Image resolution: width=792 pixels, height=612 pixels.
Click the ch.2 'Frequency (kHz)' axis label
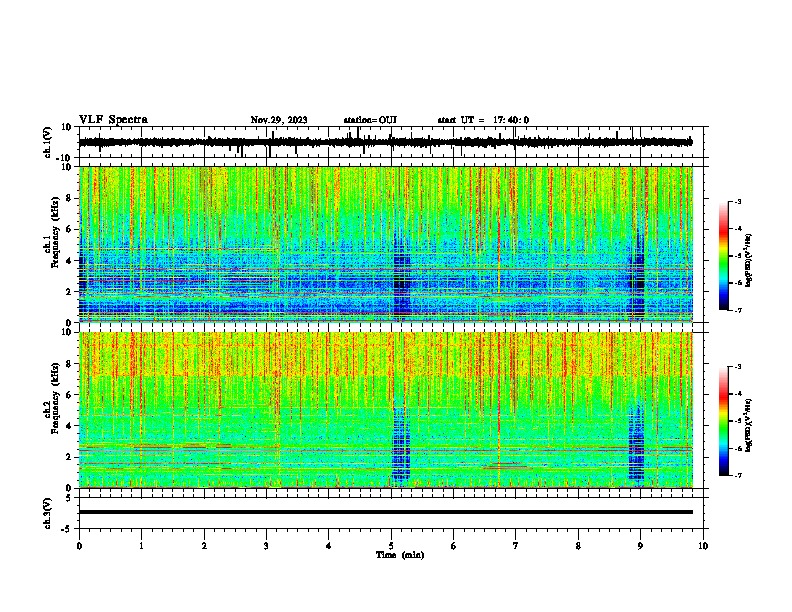coord(55,398)
